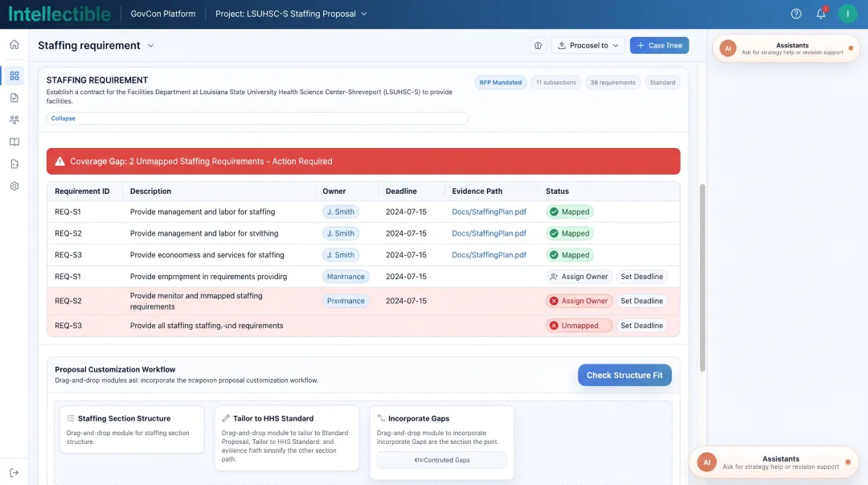Click Assign Owner in emprnpment row
The height and width of the screenshot is (485, 868).
(x=579, y=277)
